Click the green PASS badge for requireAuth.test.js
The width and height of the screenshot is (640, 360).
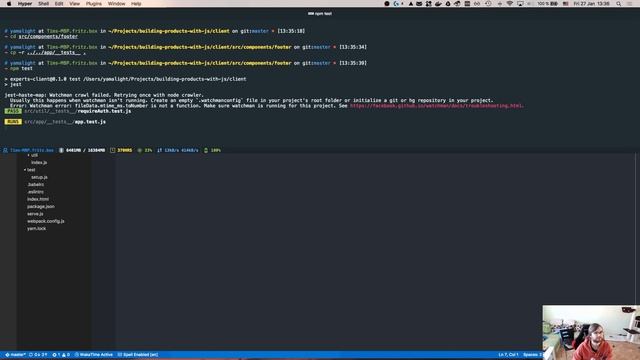[13, 111]
